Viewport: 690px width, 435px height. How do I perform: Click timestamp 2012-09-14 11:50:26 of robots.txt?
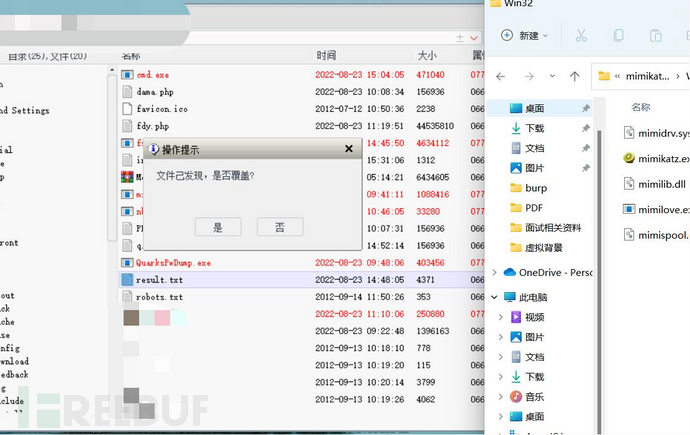pyautogui.click(x=360, y=297)
